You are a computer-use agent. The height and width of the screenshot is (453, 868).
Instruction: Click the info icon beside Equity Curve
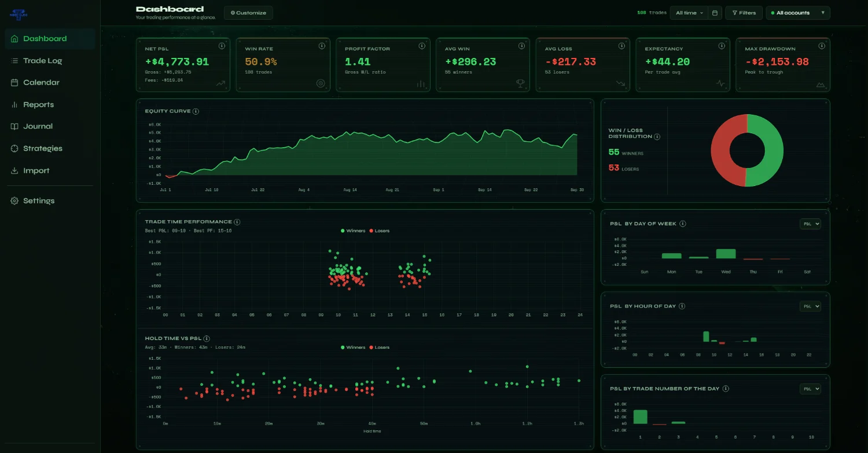tap(196, 111)
